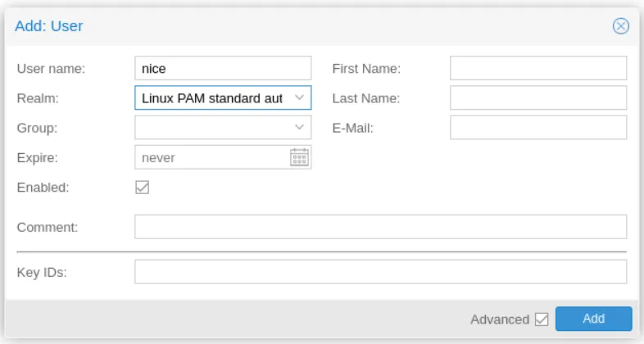Open the Expire date calendar picker

(x=299, y=157)
